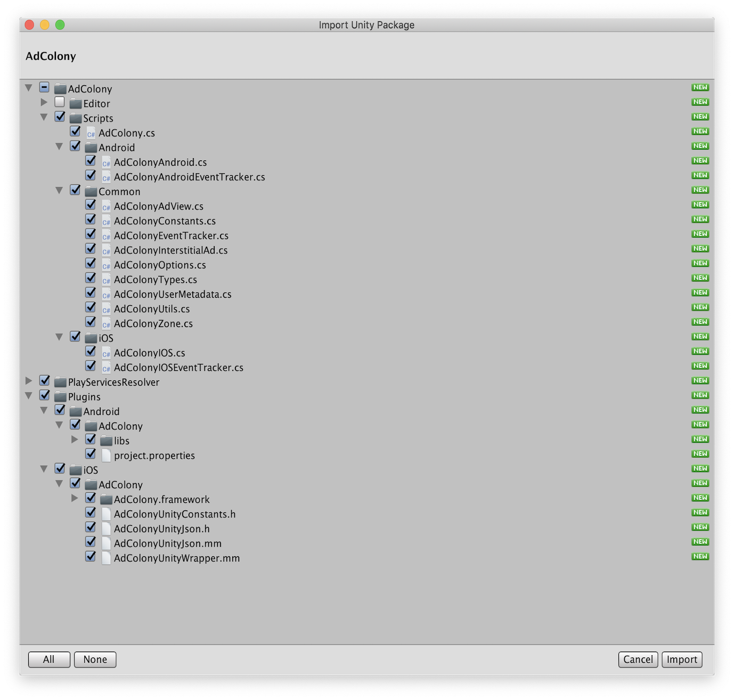This screenshot has height=700, width=734.
Task: Click the Plugins folder icon
Action: tap(60, 397)
